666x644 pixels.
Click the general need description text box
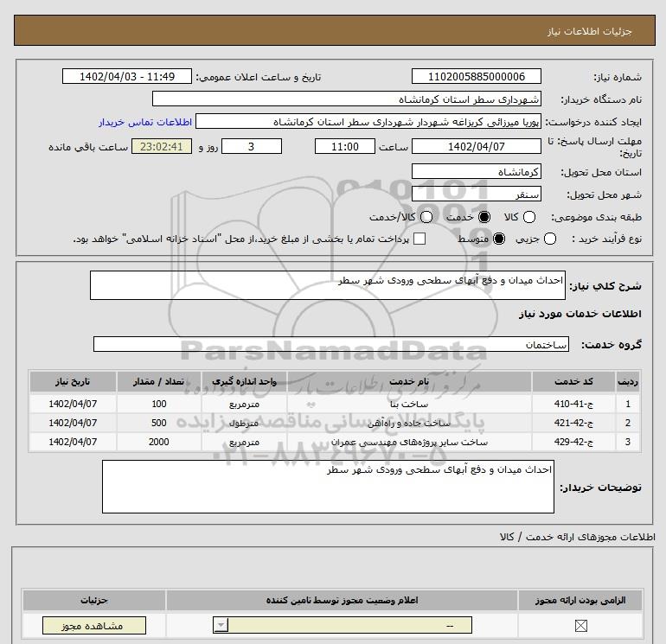(x=328, y=285)
